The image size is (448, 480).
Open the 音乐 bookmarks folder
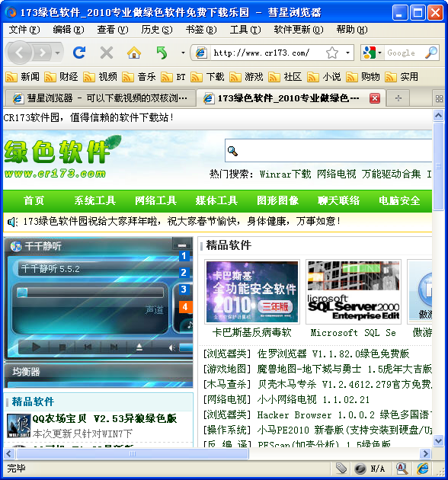click(139, 77)
